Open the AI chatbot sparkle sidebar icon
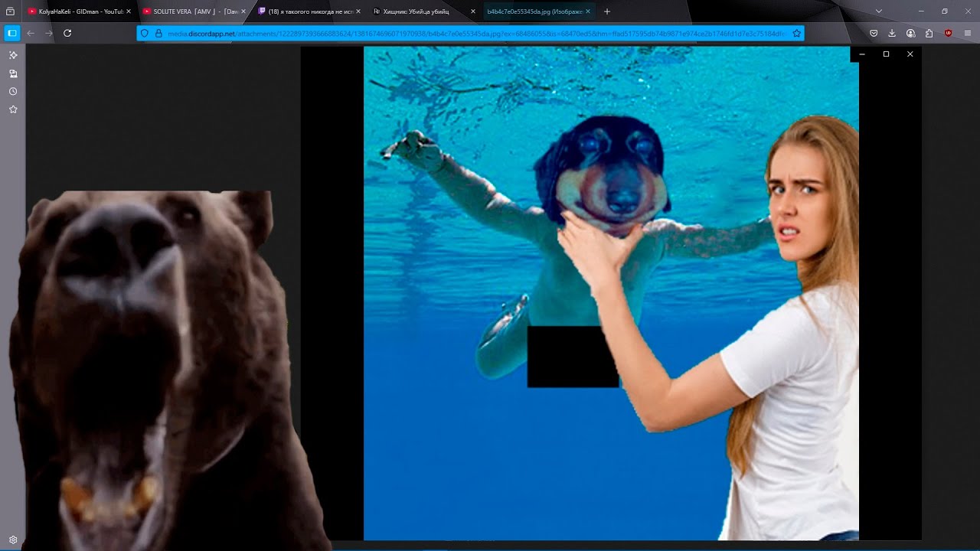Image resolution: width=980 pixels, height=551 pixels. click(x=13, y=55)
